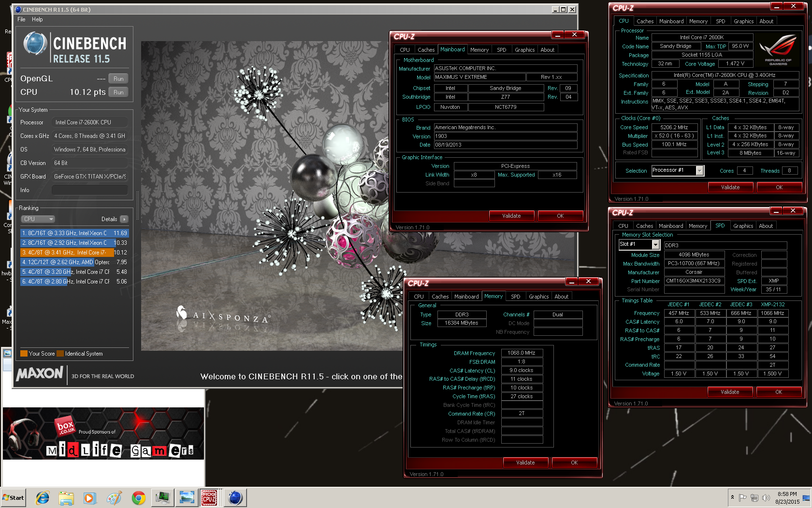812x508 pixels.
Task: Click Validate in Mainboard CPU-Z window
Action: pos(511,216)
